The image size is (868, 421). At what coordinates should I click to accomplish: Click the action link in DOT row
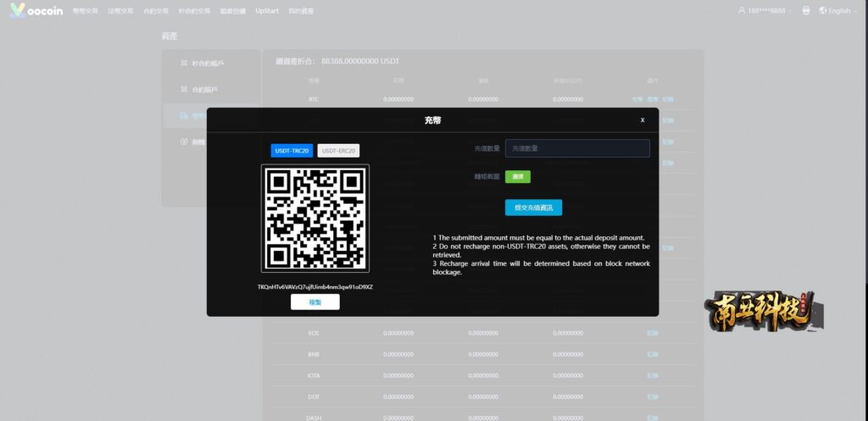[x=653, y=396]
